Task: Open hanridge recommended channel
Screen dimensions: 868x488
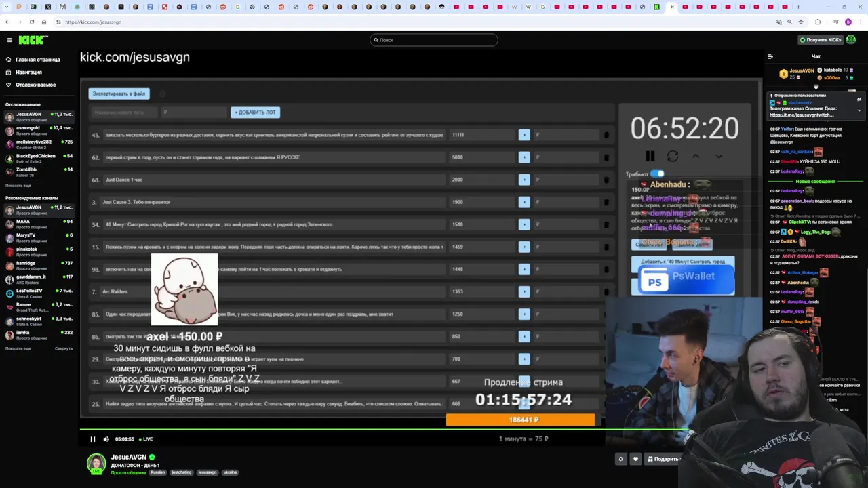Action: pos(38,265)
